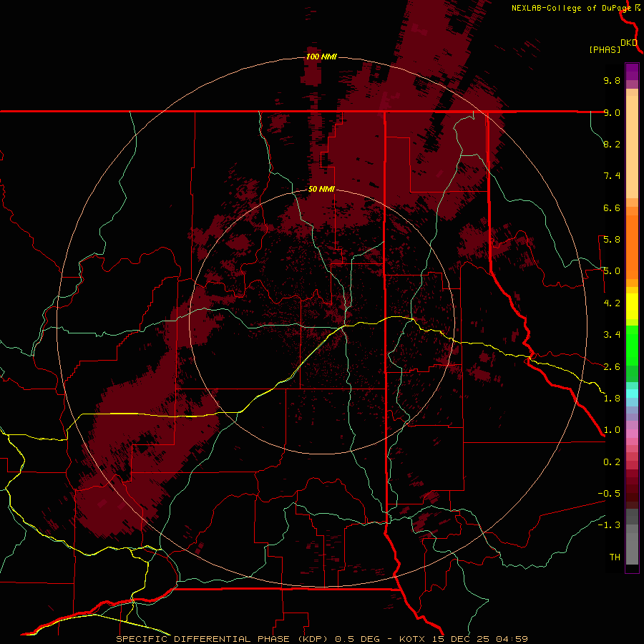Click the 2.6 scale value

(x=612, y=367)
